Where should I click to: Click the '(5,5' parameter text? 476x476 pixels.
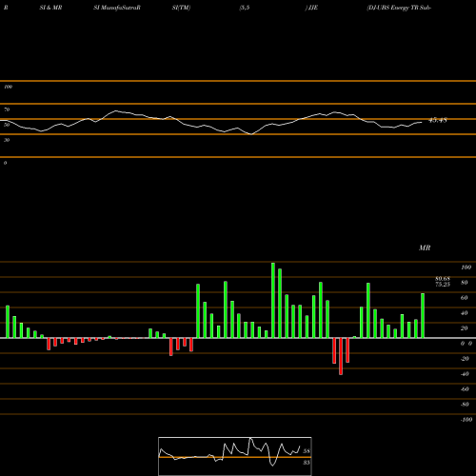coord(245,8)
